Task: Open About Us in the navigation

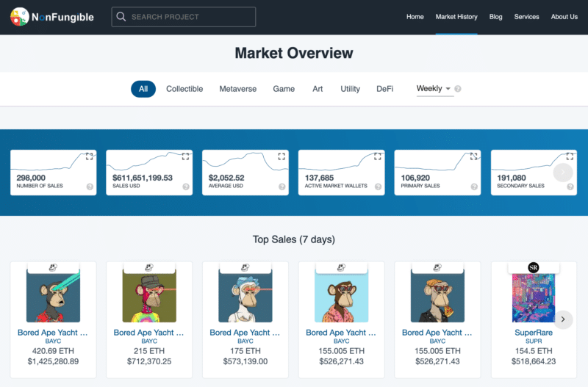Action: [x=564, y=17]
